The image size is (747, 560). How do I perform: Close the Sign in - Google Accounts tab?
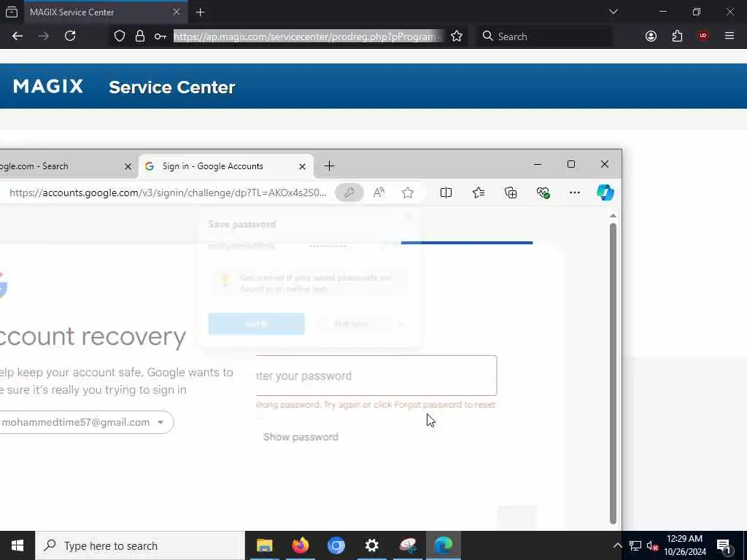click(302, 167)
